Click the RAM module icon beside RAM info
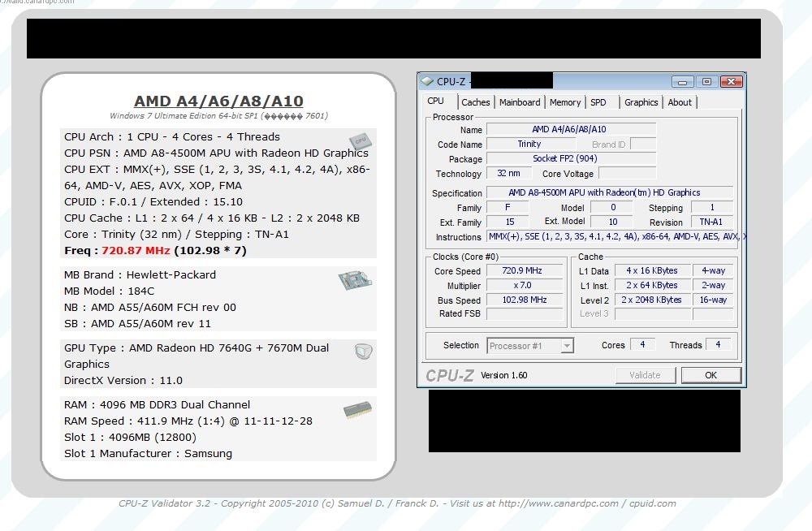 (357, 409)
